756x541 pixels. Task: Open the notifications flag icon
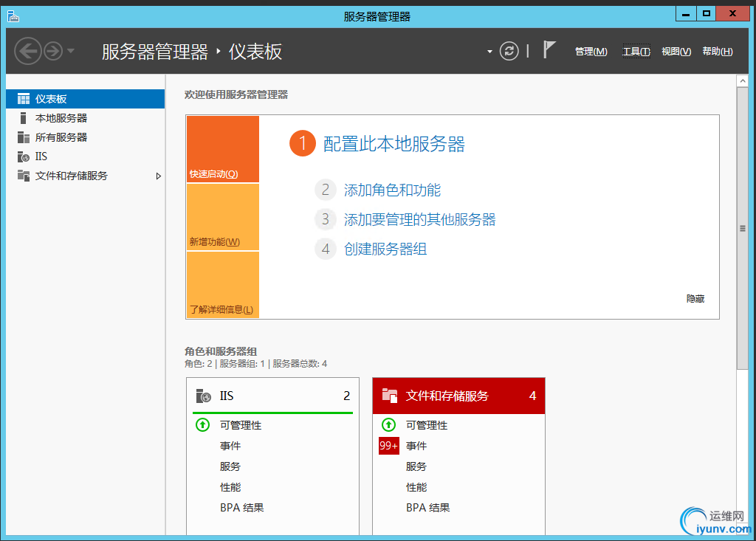549,49
